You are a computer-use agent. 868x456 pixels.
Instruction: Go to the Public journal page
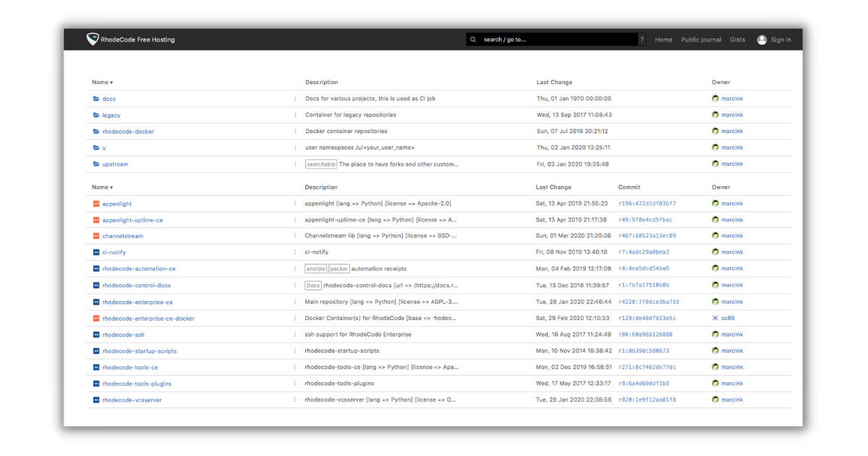(x=700, y=39)
